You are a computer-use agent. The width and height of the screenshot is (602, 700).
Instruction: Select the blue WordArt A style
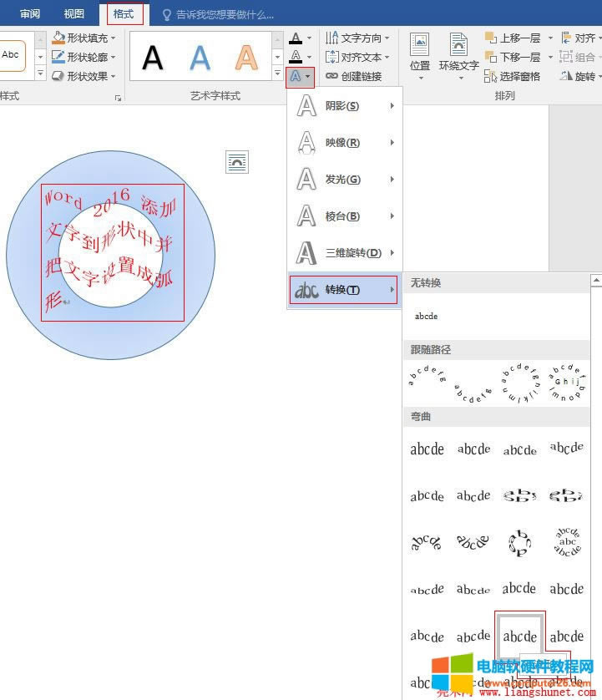200,57
